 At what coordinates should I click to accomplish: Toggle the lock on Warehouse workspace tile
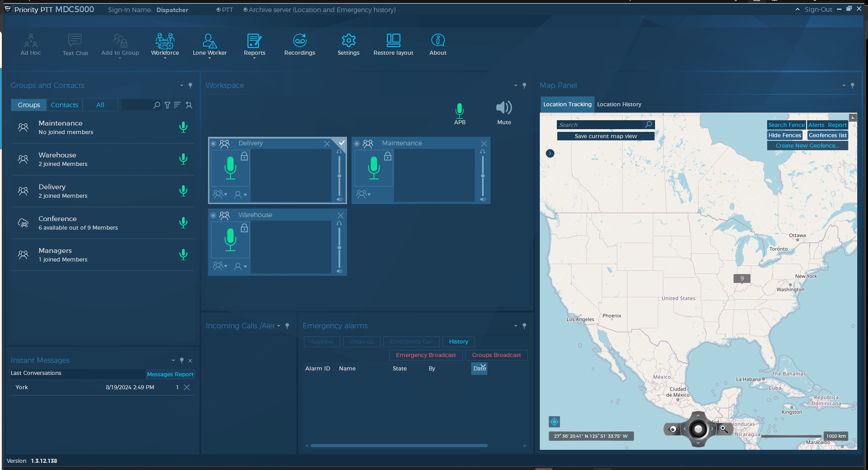coord(244,228)
